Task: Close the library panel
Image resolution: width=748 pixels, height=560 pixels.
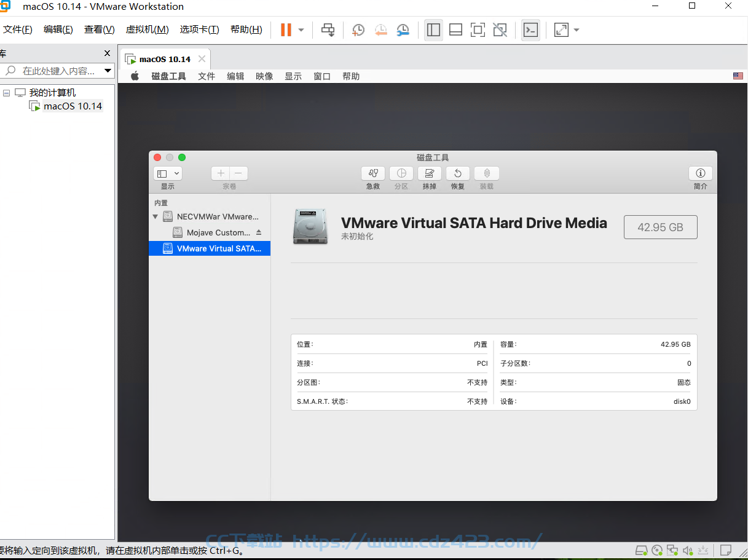Action: [x=107, y=53]
